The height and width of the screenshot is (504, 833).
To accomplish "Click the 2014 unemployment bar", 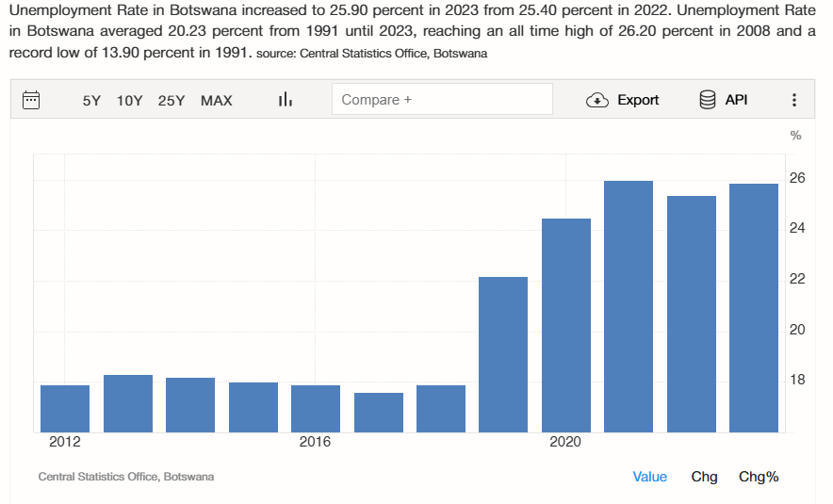I will point(190,405).
